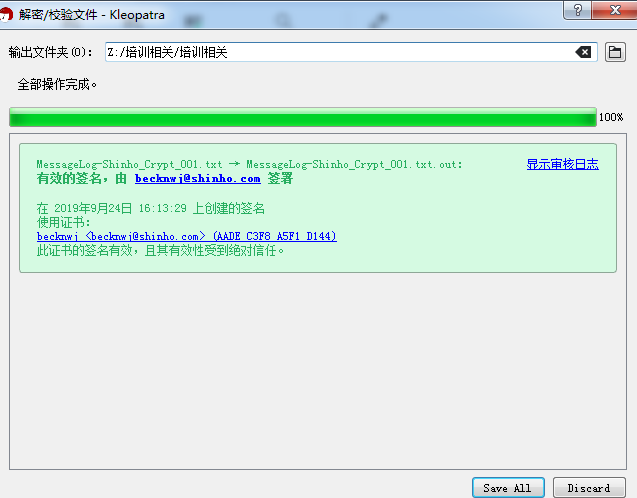Click the 使用证书 label in result panel

(63, 222)
